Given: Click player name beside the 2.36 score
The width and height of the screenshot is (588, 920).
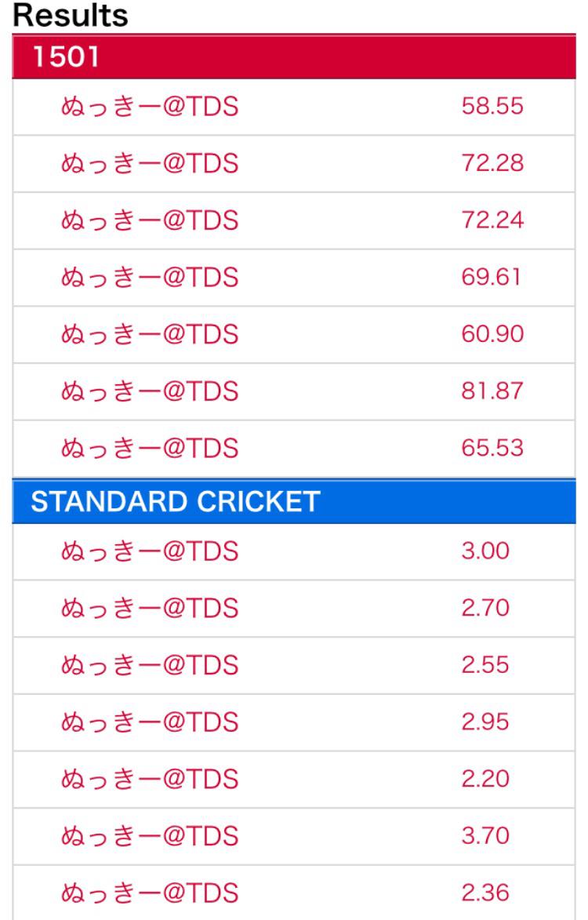Looking at the screenshot, I should click(x=149, y=893).
